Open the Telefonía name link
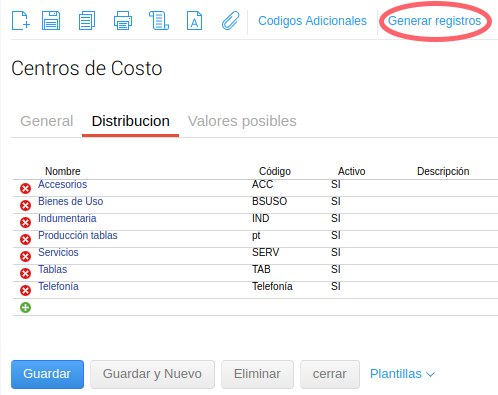The height and width of the screenshot is (395, 498). coord(58,286)
